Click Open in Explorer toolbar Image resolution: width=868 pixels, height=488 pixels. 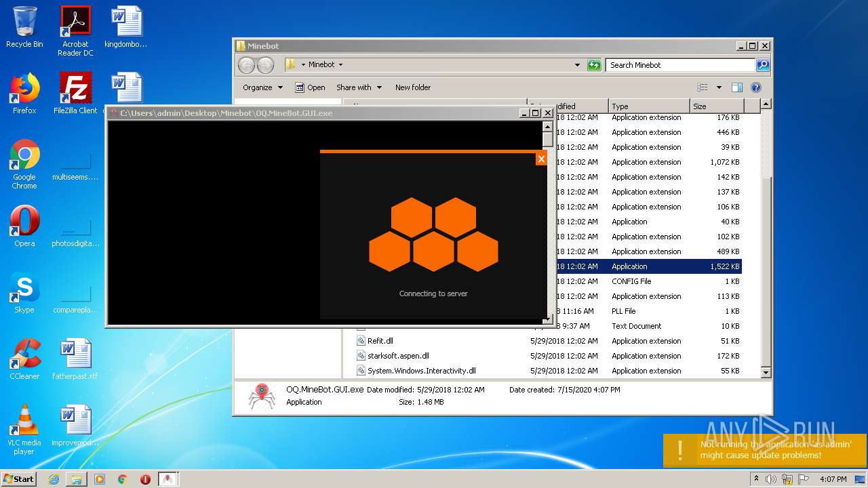click(310, 87)
